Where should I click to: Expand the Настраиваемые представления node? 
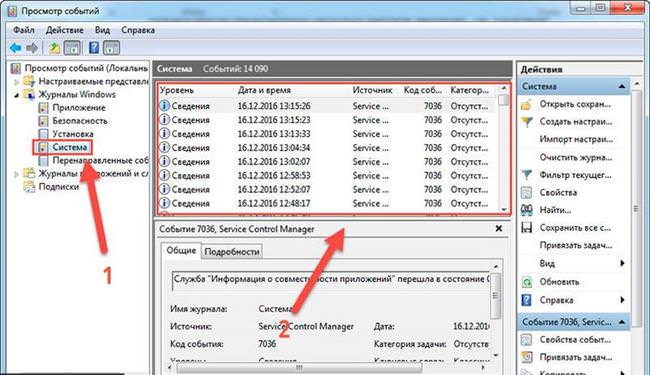(x=17, y=82)
